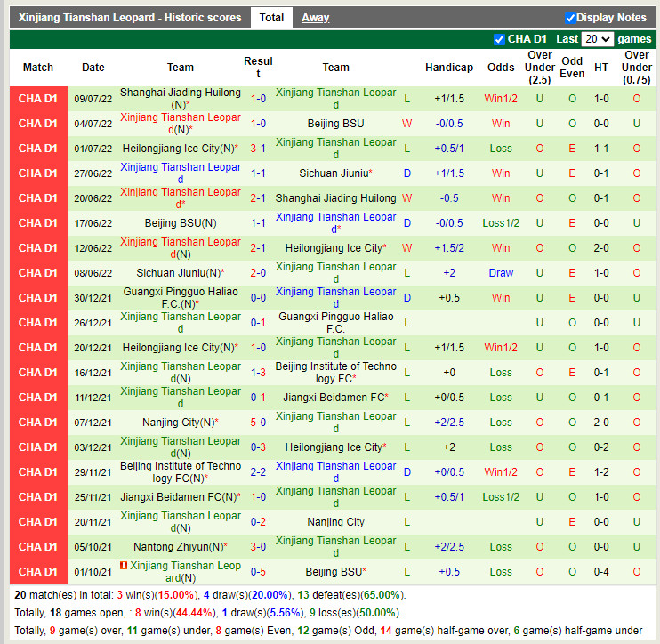Click the Odd Even column header

click(x=572, y=68)
